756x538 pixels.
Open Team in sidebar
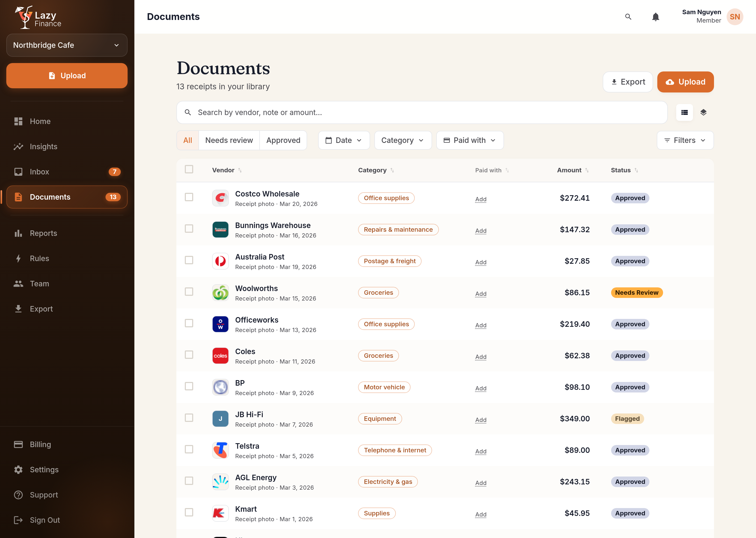click(67, 283)
